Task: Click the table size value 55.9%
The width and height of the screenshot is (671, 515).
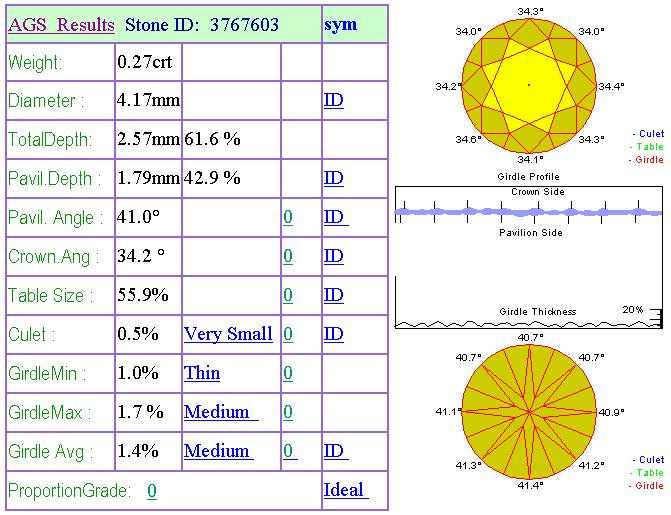Action: pos(143,295)
